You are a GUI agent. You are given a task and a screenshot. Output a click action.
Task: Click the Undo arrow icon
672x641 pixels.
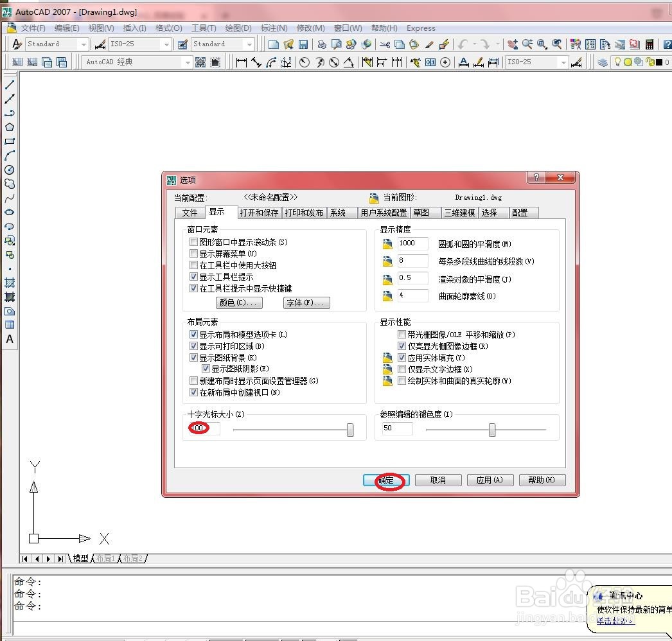[x=463, y=44]
